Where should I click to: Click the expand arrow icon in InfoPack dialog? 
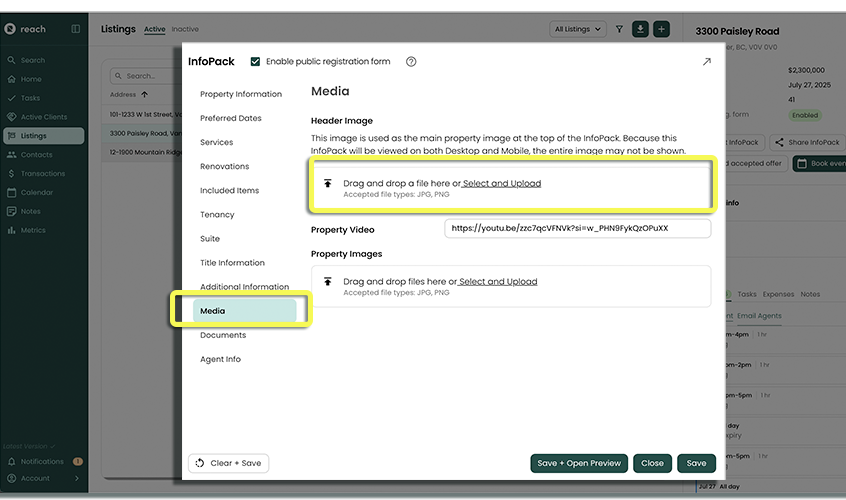coord(707,62)
